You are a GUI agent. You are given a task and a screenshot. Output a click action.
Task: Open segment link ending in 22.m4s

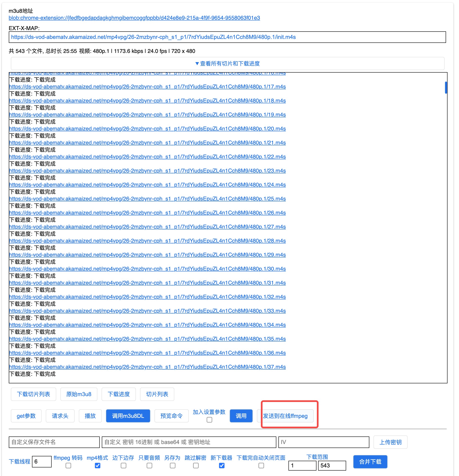click(x=147, y=157)
